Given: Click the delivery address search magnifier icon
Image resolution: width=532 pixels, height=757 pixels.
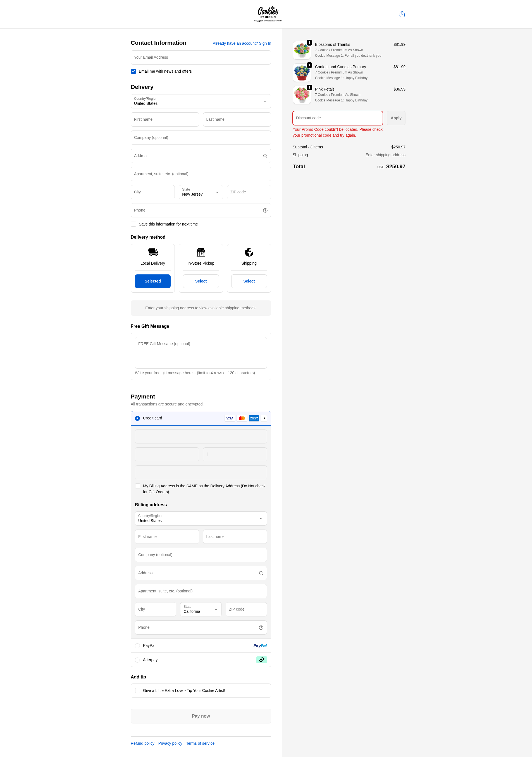Looking at the screenshot, I should [x=265, y=156].
